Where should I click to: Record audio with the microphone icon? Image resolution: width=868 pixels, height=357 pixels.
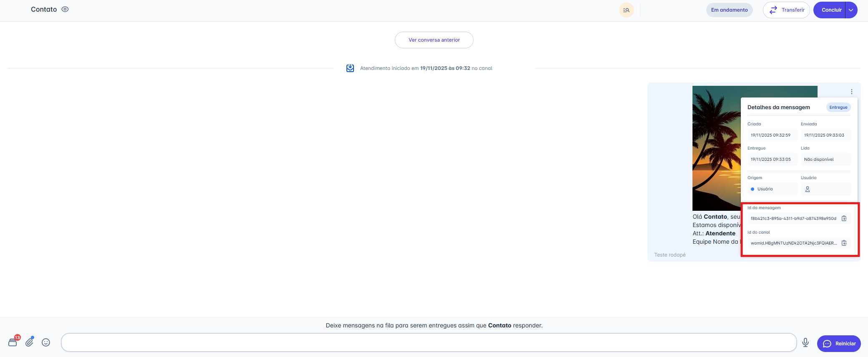(x=805, y=342)
